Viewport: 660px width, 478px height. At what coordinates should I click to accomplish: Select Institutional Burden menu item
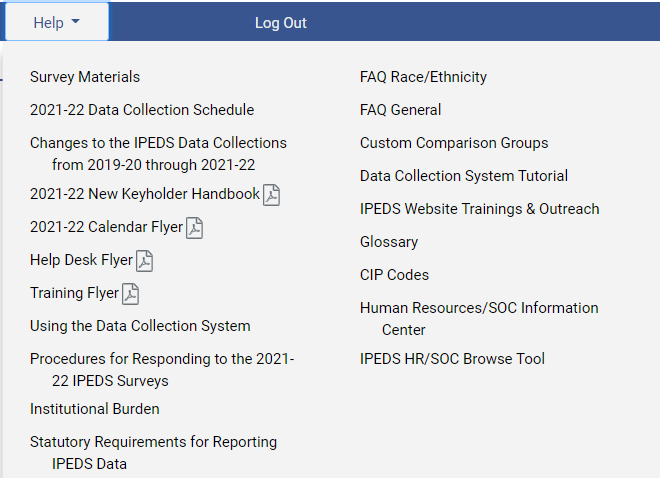pyautogui.click(x=95, y=409)
